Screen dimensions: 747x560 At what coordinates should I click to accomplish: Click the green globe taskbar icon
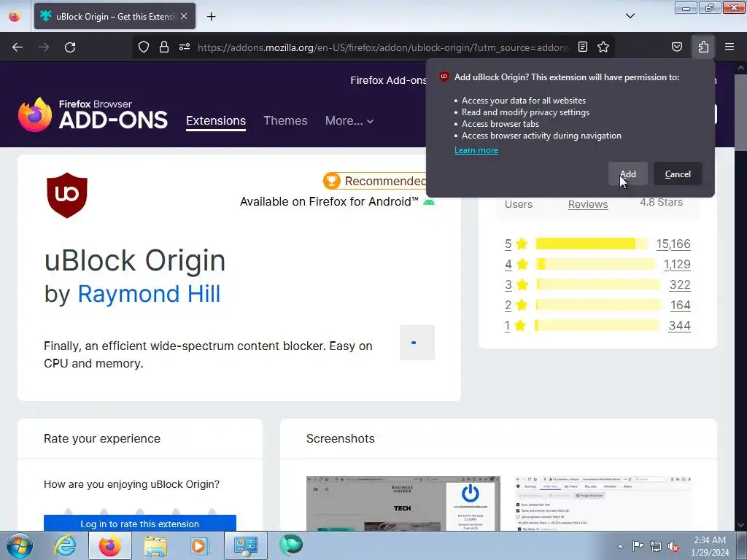pyautogui.click(x=291, y=545)
